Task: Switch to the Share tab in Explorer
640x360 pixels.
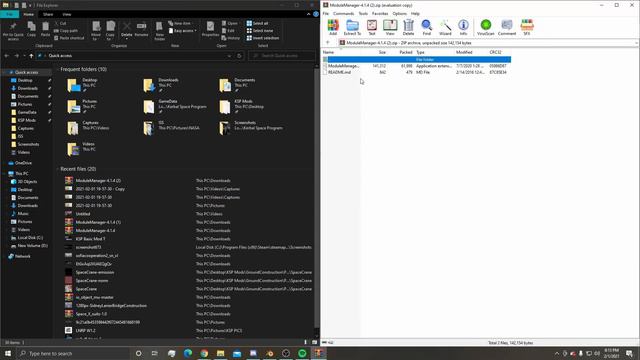Action: (x=48, y=14)
